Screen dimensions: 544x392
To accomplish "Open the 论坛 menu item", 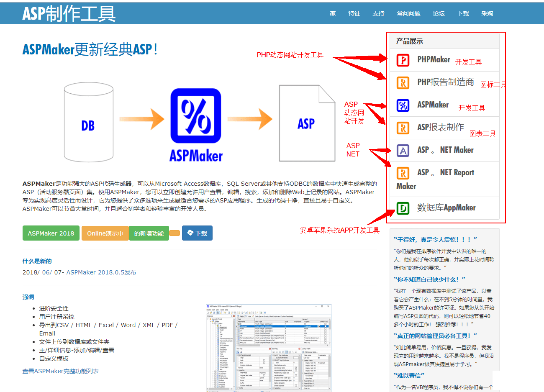I will tap(439, 13).
